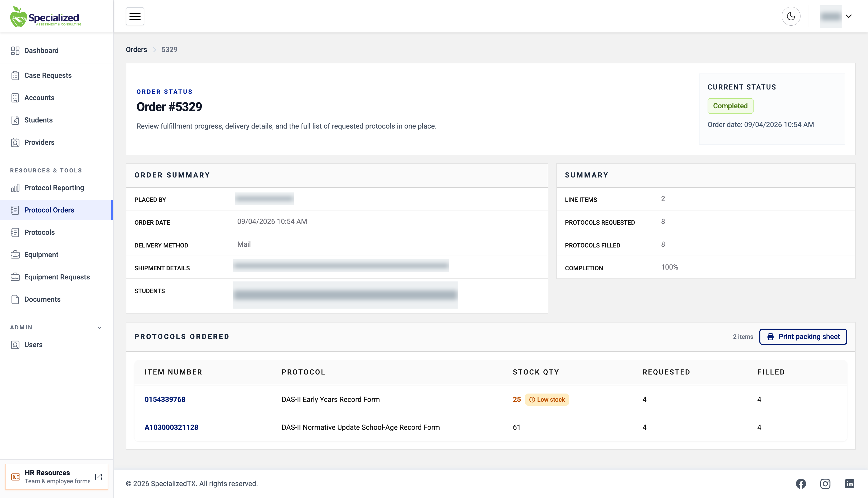Open the hamburger menu button

[x=135, y=16]
